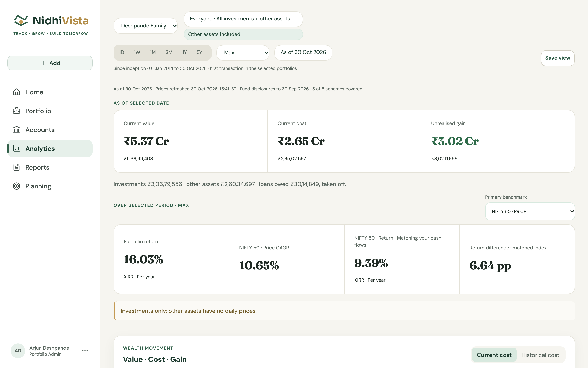Viewport: 588px width, 368px height.
Task: Open the three-dots user menu
Action: pyautogui.click(x=85, y=351)
